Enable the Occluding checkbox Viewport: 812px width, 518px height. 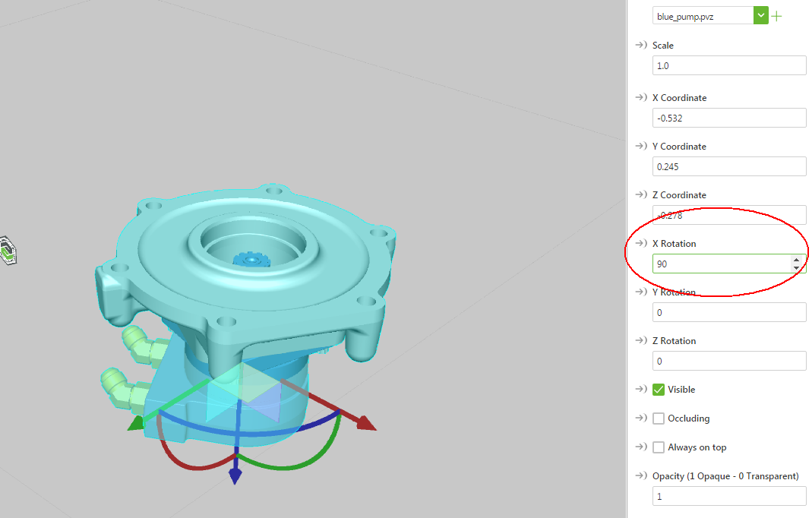coord(659,419)
